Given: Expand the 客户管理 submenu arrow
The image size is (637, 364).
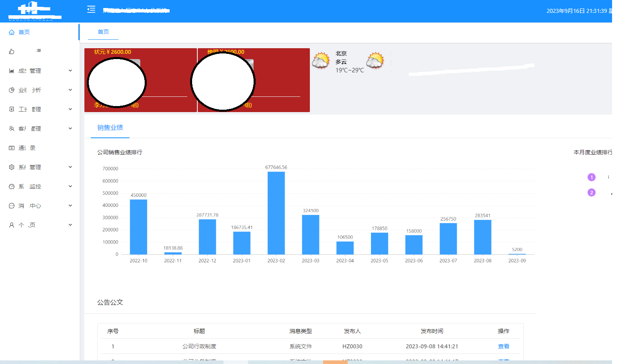Looking at the screenshot, I should [x=70, y=129].
